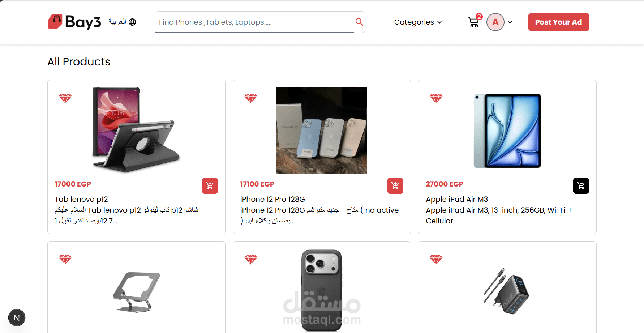The image size is (644, 333).
Task: Expand the account dropdown chevron
Action: 510,22
